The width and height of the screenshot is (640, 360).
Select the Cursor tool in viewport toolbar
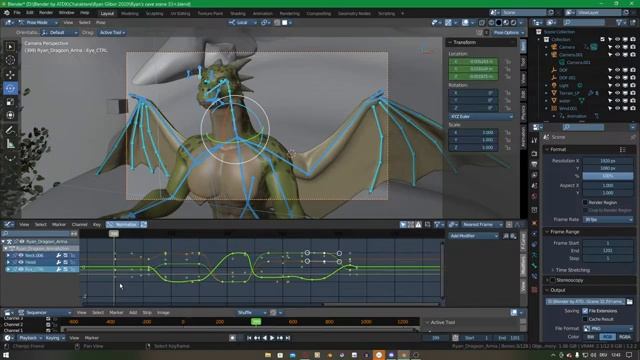click(10, 60)
